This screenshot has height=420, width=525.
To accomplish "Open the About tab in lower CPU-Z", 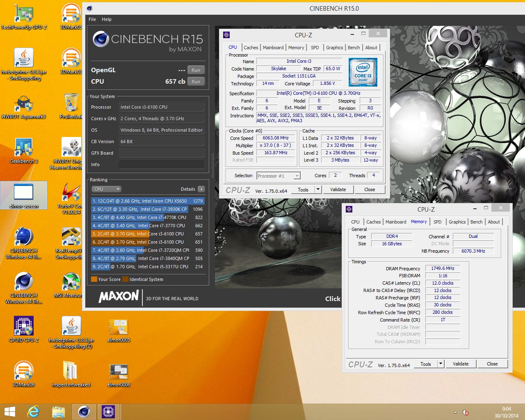I will (x=494, y=222).
